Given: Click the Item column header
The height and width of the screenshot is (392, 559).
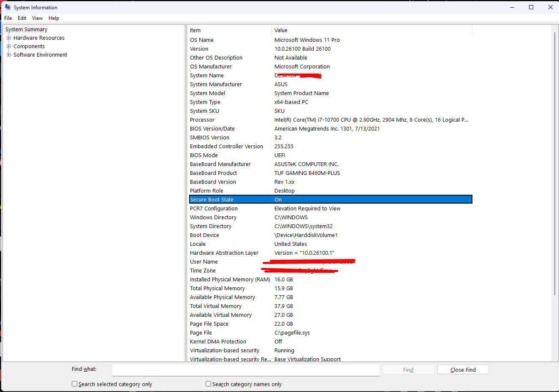Looking at the screenshot, I should [230, 30].
